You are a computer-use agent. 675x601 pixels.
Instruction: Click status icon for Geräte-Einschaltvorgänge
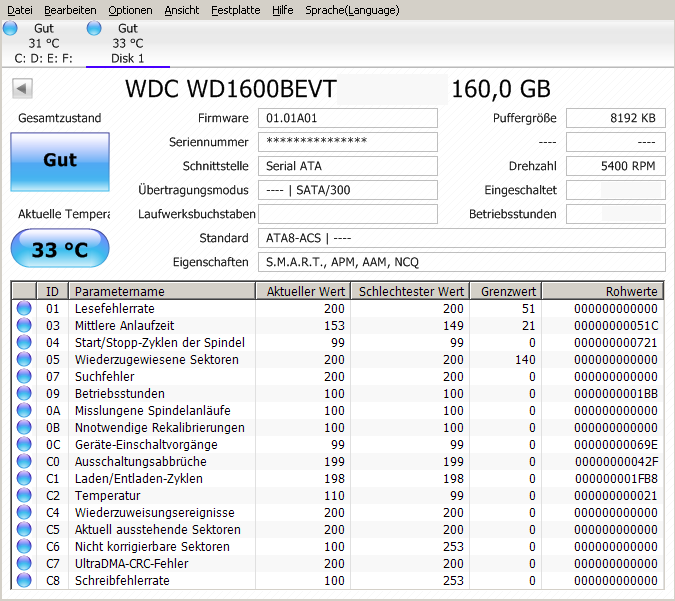click(24, 444)
